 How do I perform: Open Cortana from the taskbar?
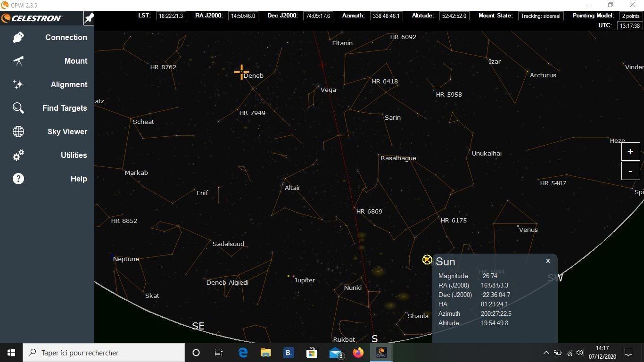(x=196, y=353)
